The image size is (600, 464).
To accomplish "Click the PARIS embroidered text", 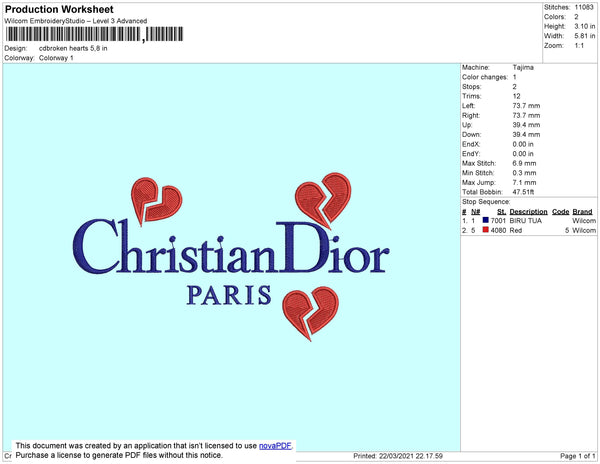I will pos(229,295).
